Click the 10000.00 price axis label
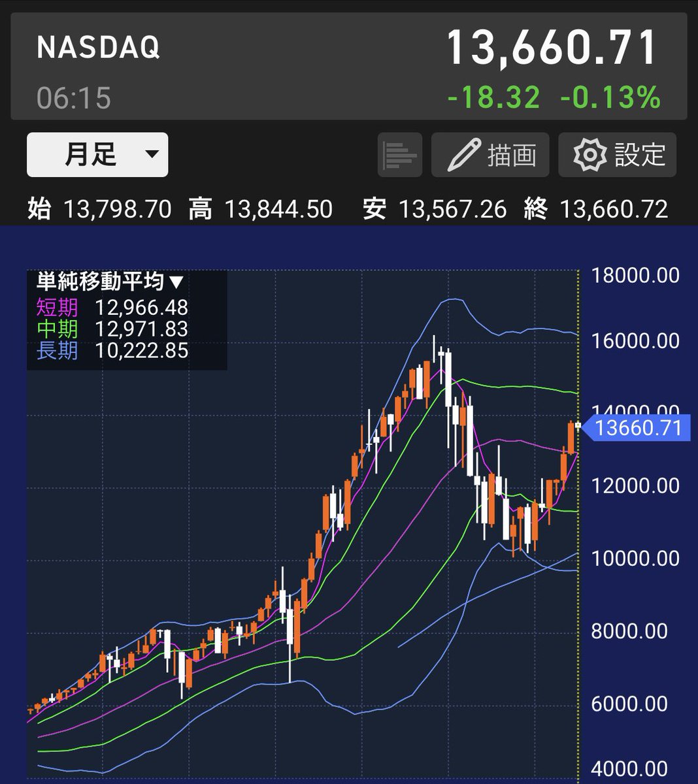This screenshot has height=784, width=698. coord(635,559)
